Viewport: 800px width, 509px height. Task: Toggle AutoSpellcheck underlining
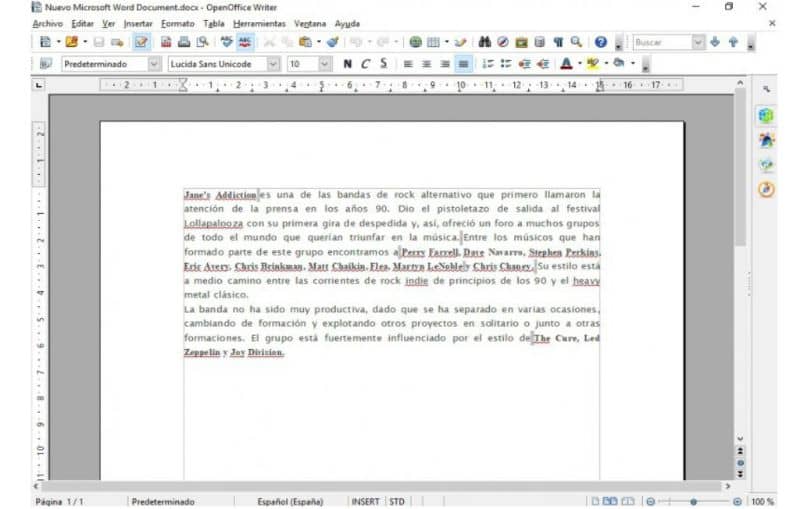pos(245,42)
